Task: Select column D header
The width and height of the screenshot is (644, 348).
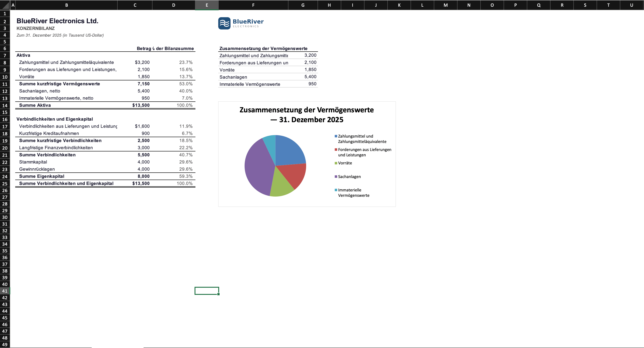Action: click(174, 5)
